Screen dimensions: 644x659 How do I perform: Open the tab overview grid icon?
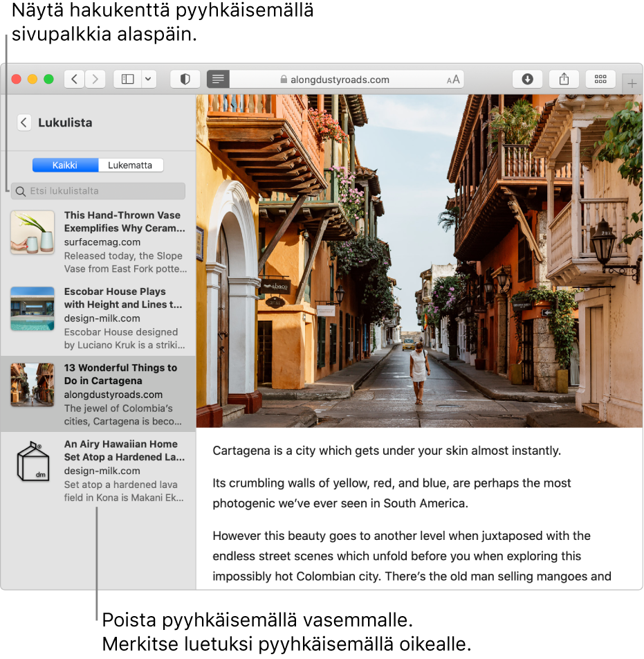click(x=600, y=79)
